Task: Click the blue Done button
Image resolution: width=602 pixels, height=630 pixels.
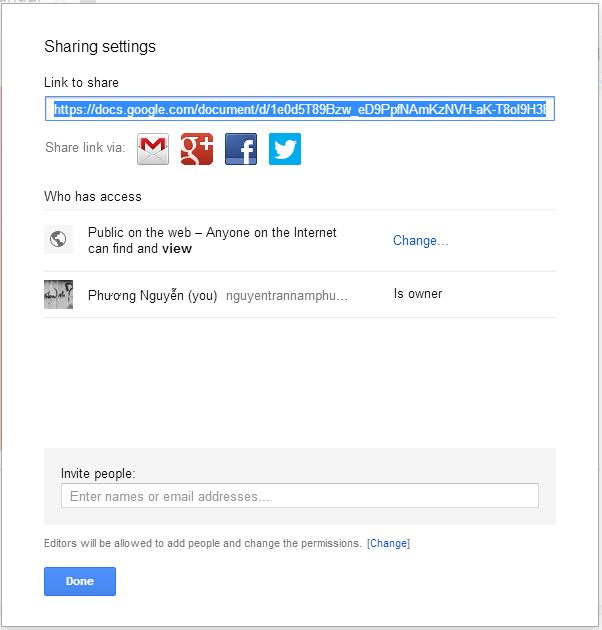Action: pyautogui.click(x=80, y=581)
